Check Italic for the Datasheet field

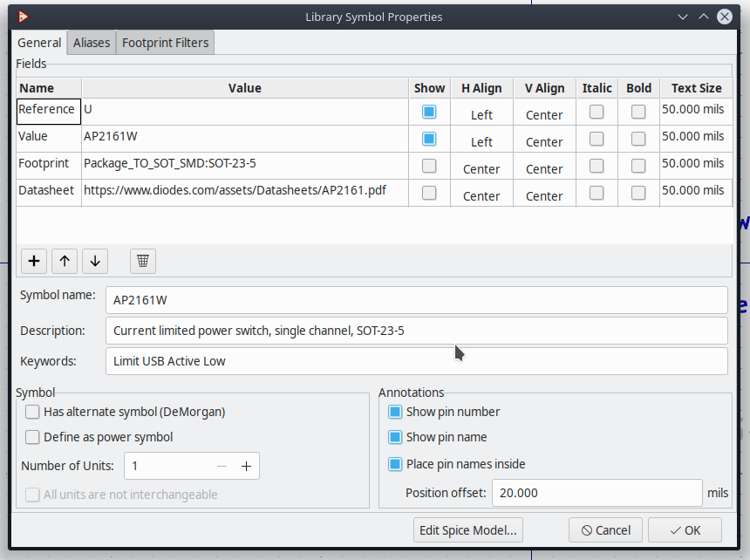(597, 193)
